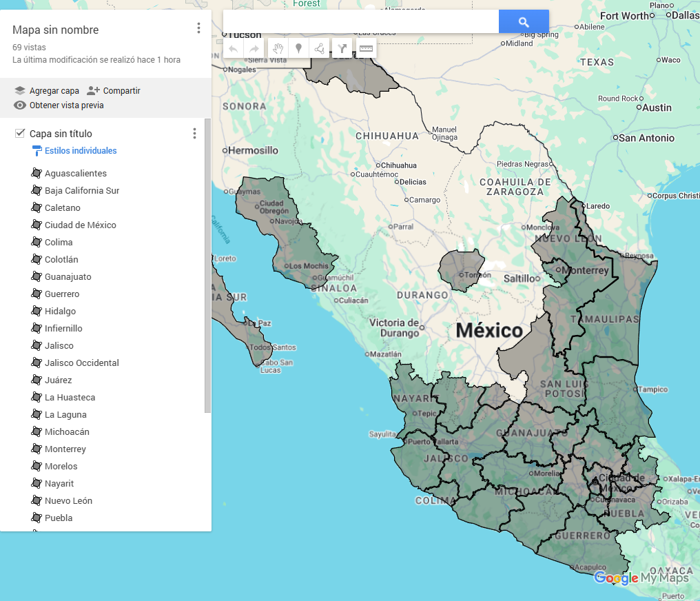Click polygon icon beside Infiernillo
Screen dimensions: 700x601
coord(37,328)
